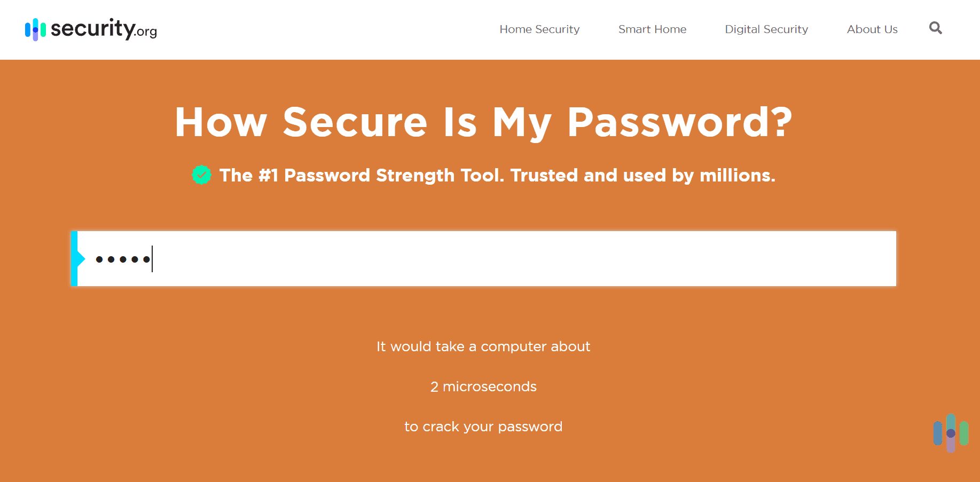Select the masked password dots

[122, 259]
